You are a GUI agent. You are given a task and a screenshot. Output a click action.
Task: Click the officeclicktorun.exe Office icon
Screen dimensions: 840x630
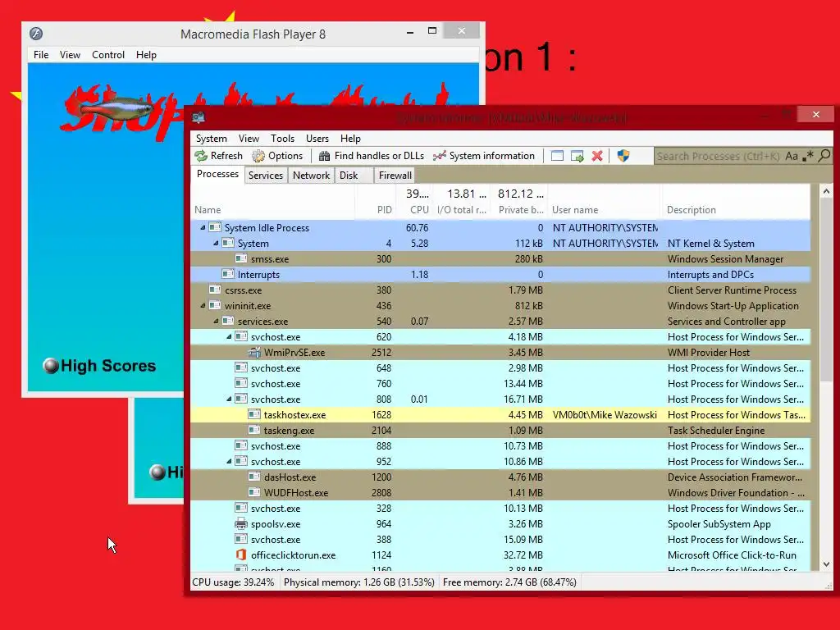pyautogui.click(x=241, y=555)
